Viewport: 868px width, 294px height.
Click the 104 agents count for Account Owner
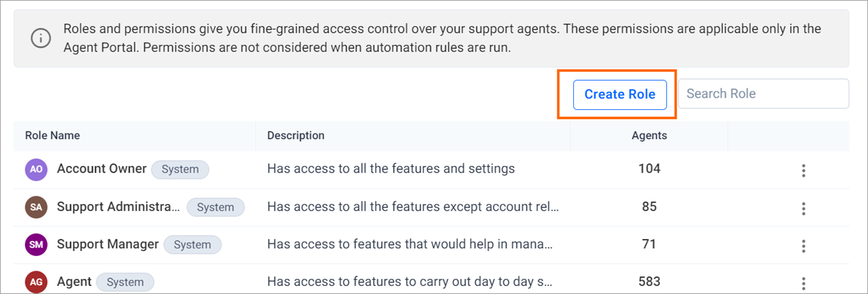coord(649,169)
